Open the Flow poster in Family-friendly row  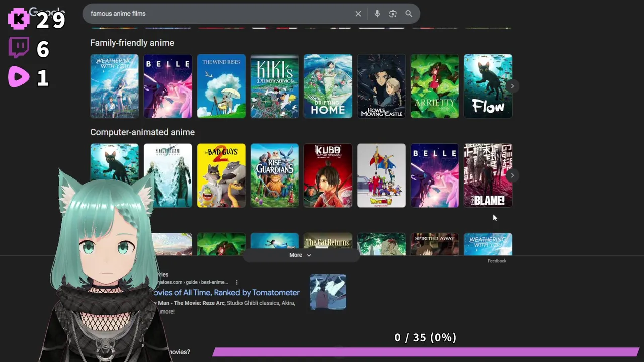click(x=488, y=86)
